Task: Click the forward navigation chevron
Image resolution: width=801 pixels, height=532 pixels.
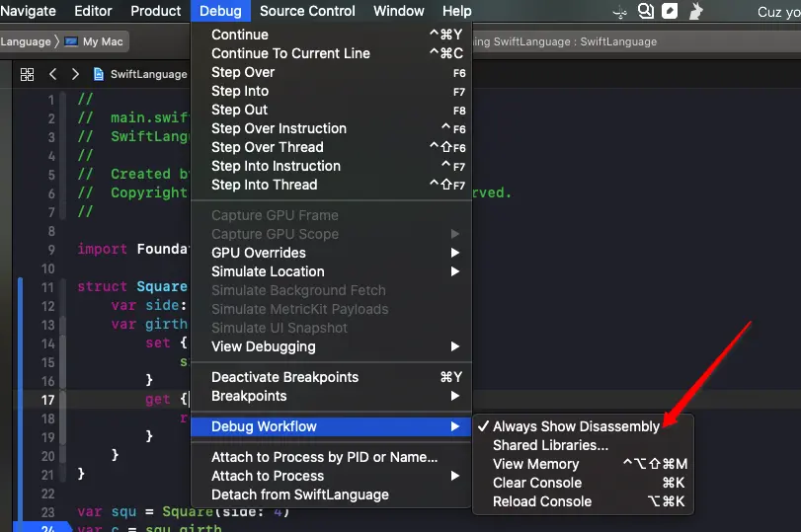Action: click(75, 74)
